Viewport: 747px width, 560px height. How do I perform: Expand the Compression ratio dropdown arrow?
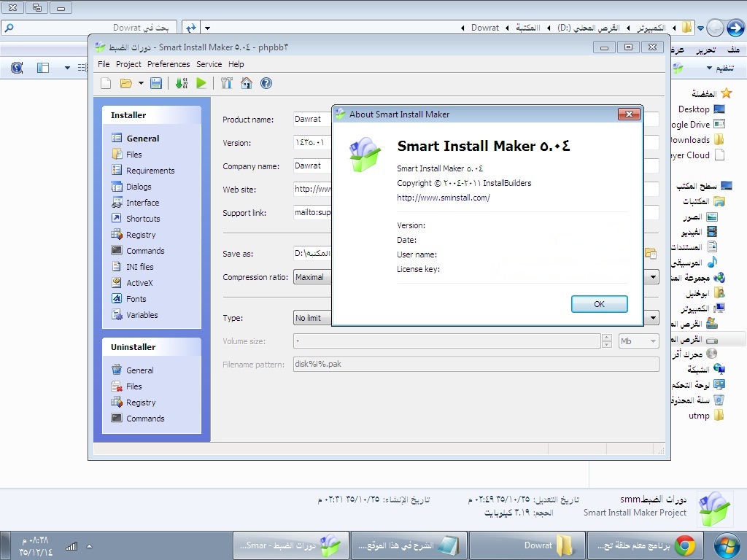pos(653,277)
